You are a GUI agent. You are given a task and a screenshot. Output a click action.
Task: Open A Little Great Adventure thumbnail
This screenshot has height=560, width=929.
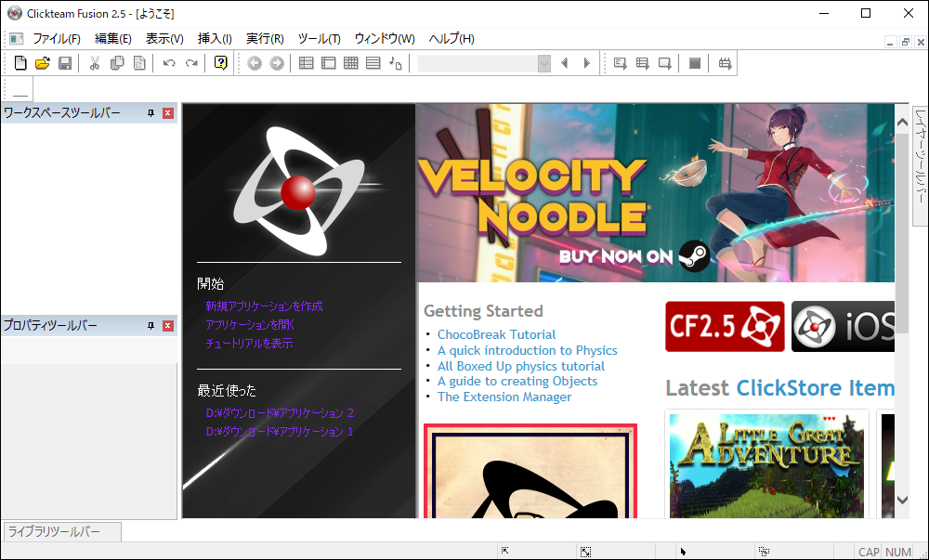tap(766, 466)
